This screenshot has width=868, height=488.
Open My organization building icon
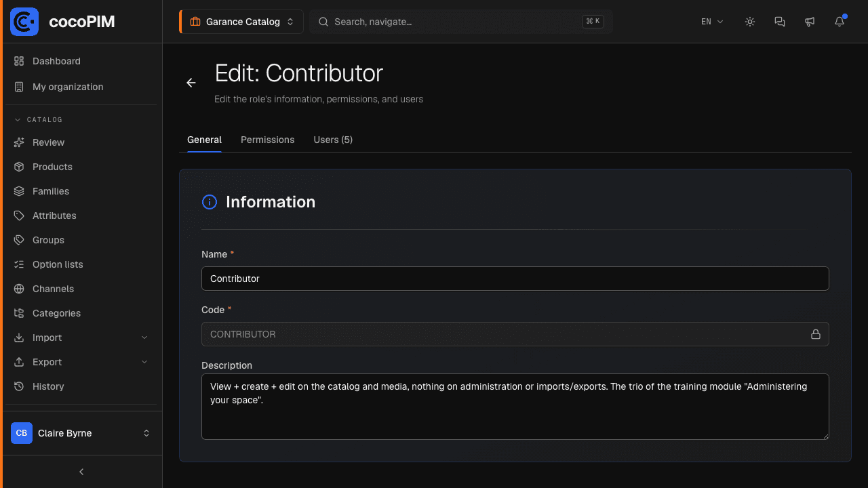[19, 87]
